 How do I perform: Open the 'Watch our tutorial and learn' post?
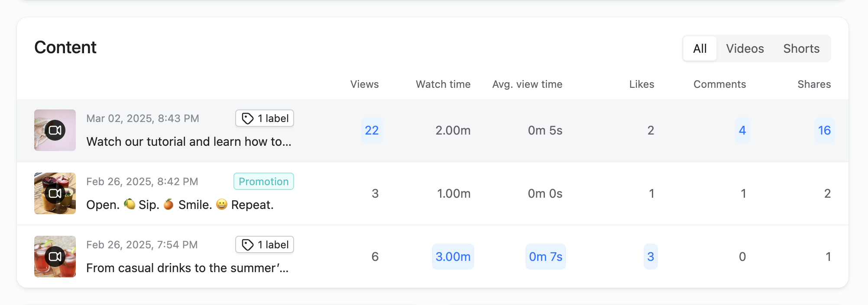[x=188, y=142]
